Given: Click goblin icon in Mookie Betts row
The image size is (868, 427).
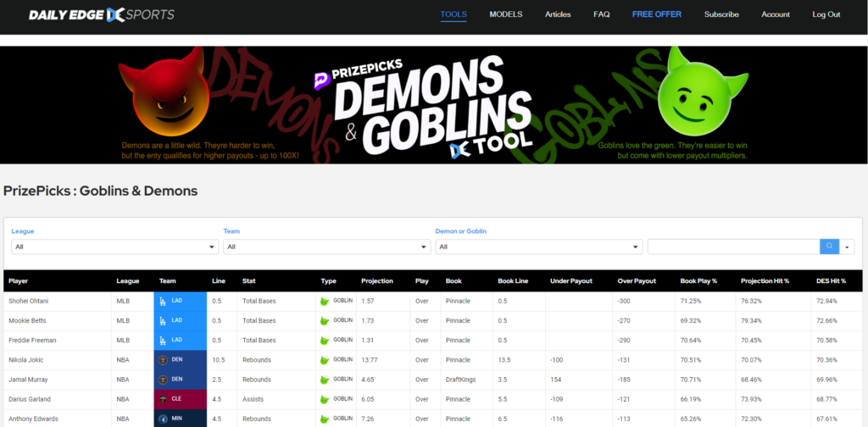Looking at the screenshot, I should pos(325,321).
